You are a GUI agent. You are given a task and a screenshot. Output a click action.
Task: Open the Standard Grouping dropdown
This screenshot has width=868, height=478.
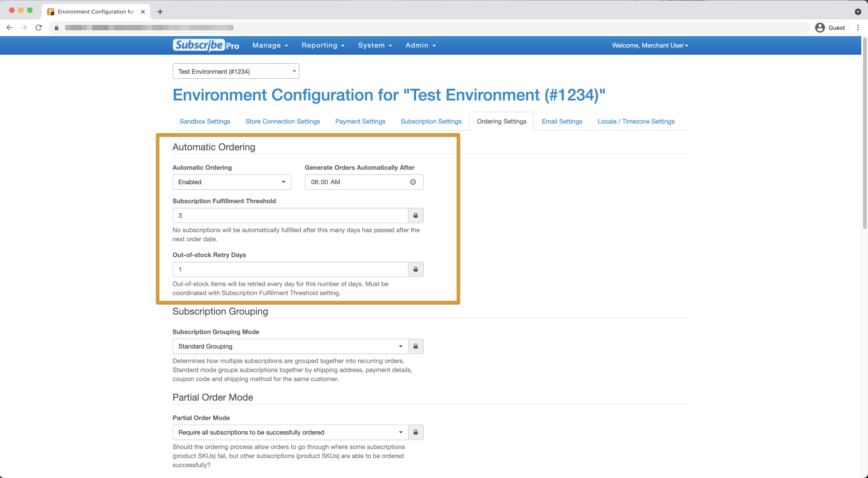click(x=290, y=346)
